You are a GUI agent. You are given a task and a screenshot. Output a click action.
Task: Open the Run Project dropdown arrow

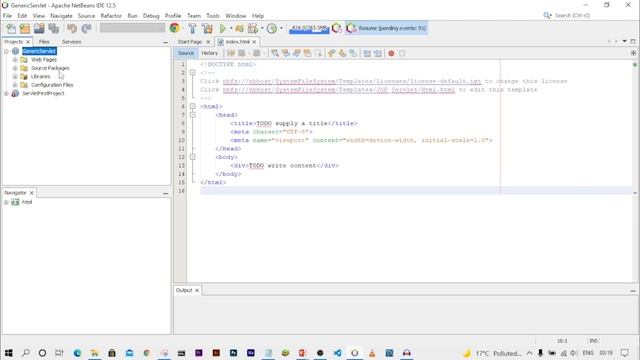coord(231,28)
